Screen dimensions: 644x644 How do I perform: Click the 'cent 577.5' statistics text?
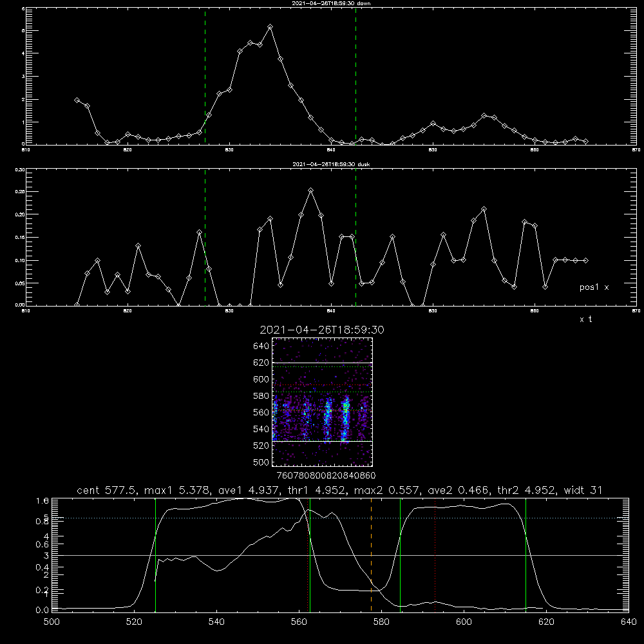106,490
